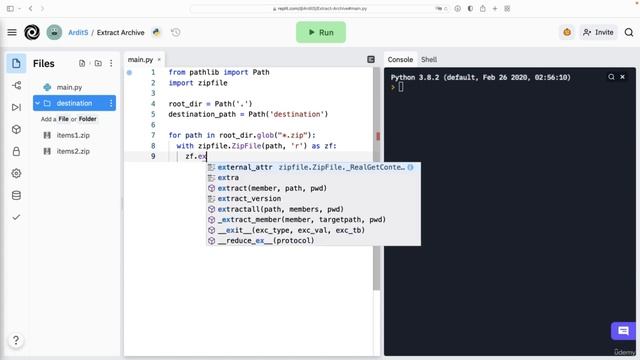Go back with browser back arrow
This screenshot has height=360, width=640.
31,8
